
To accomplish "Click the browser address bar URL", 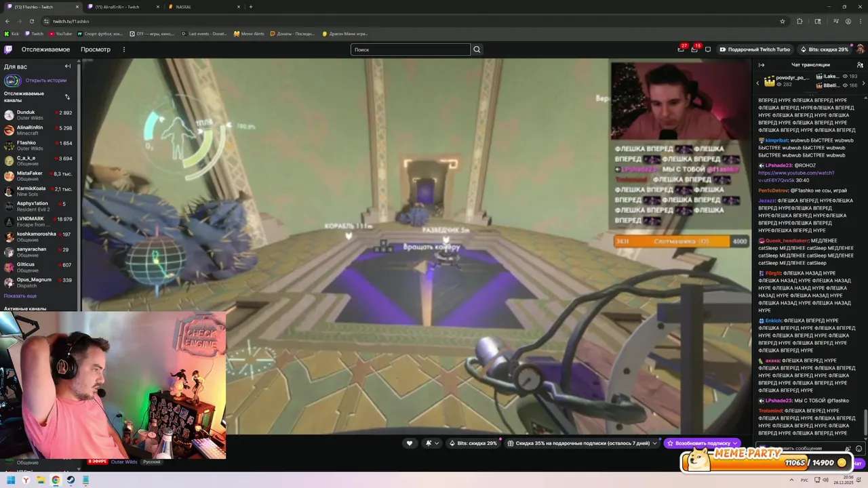I will coord(71,21).
